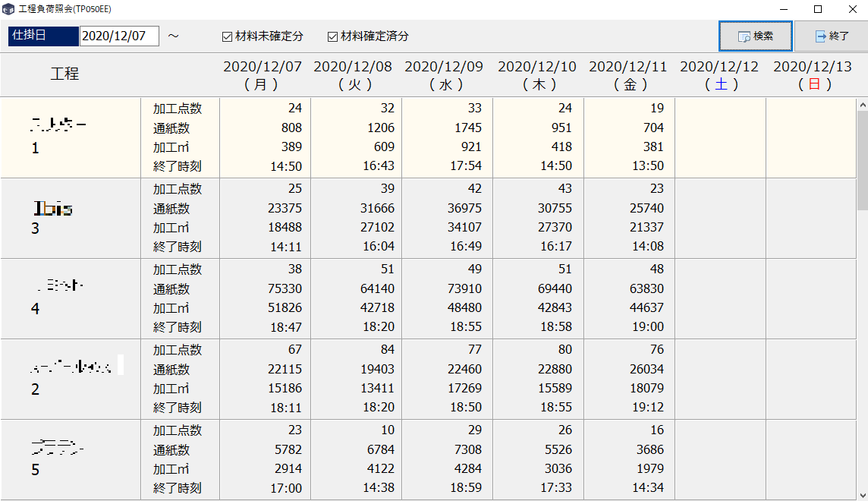Focus the 仕掛日 date input field

click(118, 36)
